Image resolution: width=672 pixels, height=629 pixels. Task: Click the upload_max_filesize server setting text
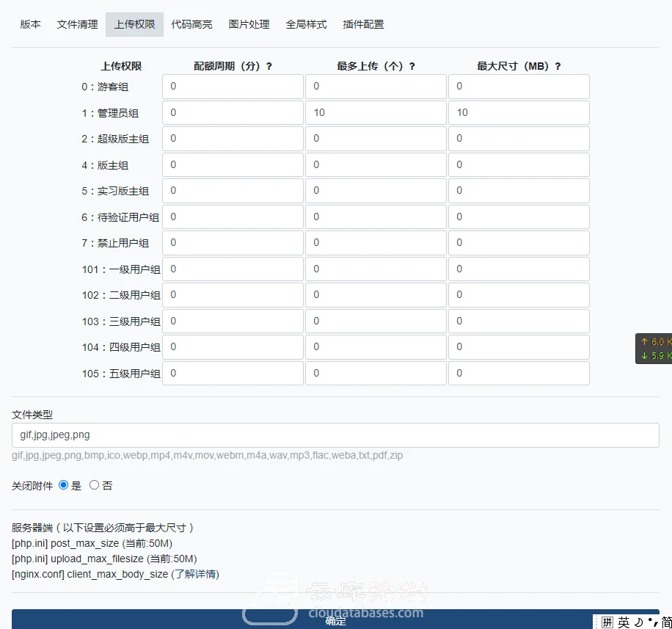coord(104,559)
